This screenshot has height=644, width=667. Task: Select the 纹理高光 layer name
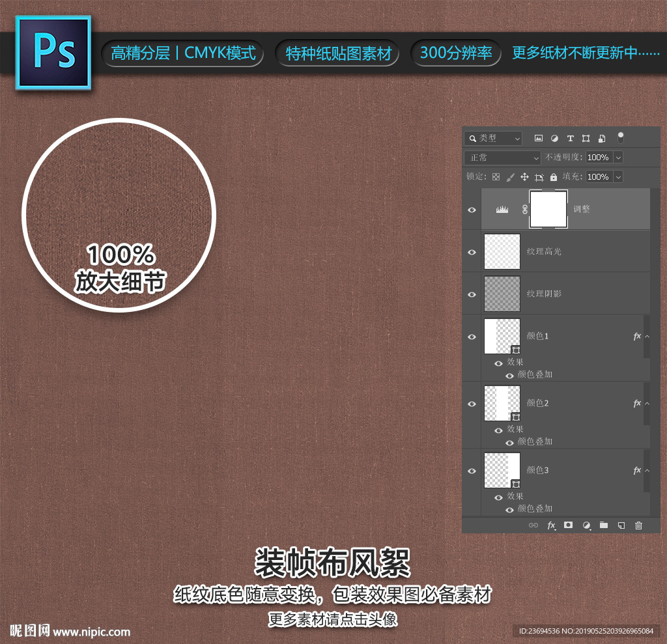pos(544,251)
